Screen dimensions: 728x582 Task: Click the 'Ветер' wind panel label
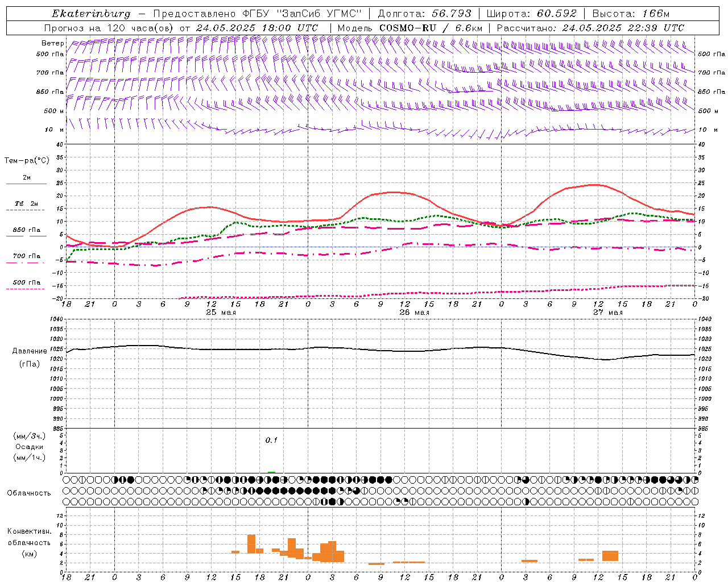point(52,43)
